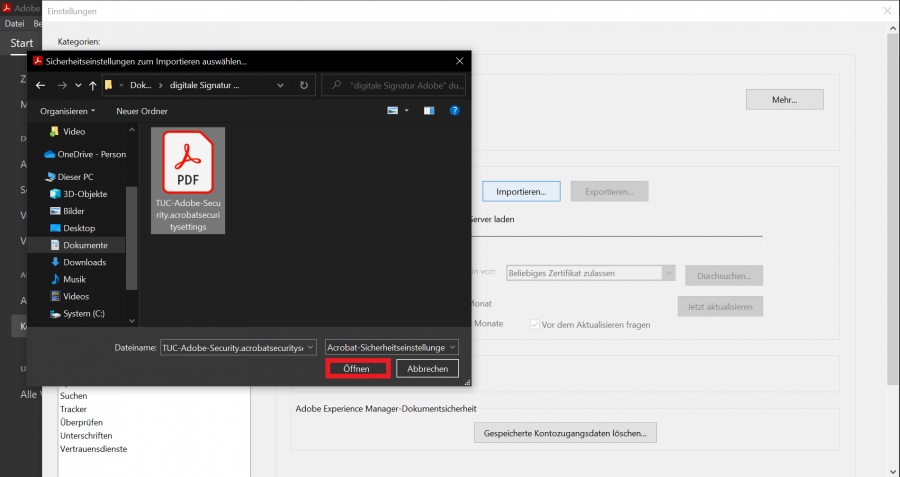Select the Tracker category
900x477 pixels.
pyautogui.click(x=73, y=409)
